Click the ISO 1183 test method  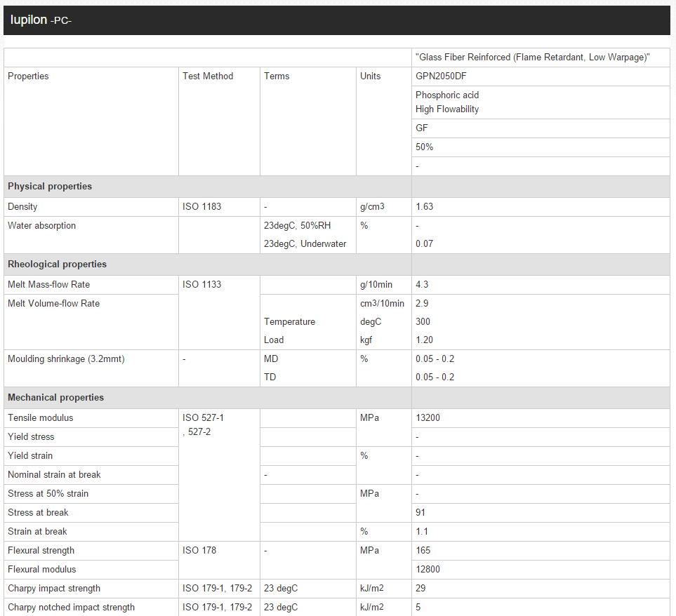click(x=201, y=207)
